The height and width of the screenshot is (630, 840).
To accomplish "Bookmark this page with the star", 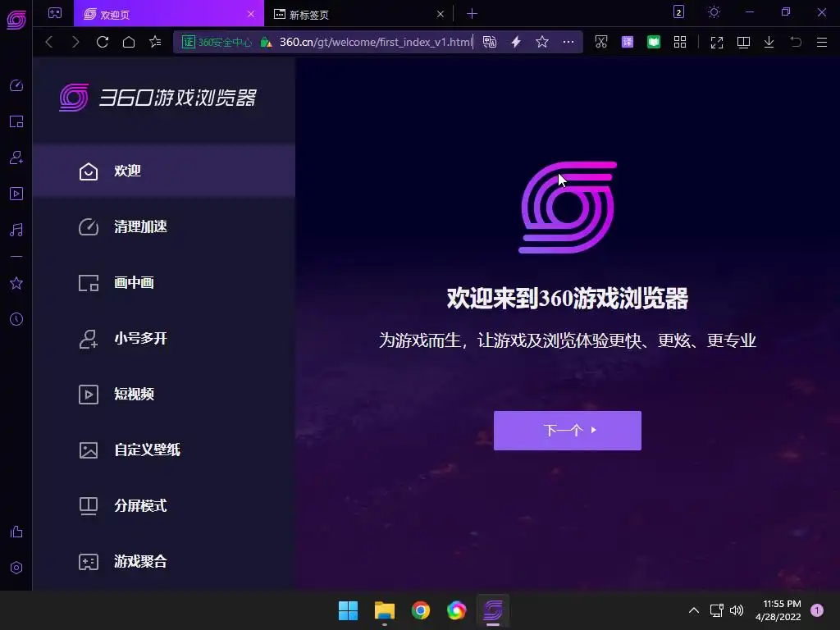I will point(542,42).
